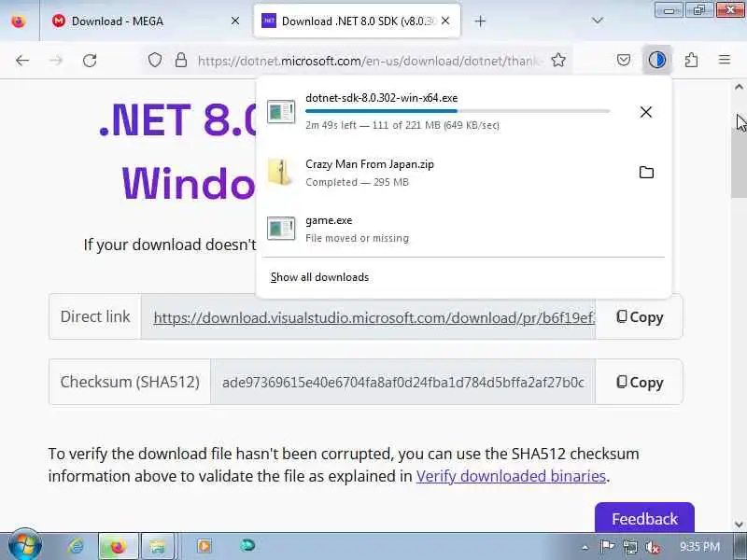747x560 pixels.
Task: Open the Windows Start menu
Action: click(24, 546)
